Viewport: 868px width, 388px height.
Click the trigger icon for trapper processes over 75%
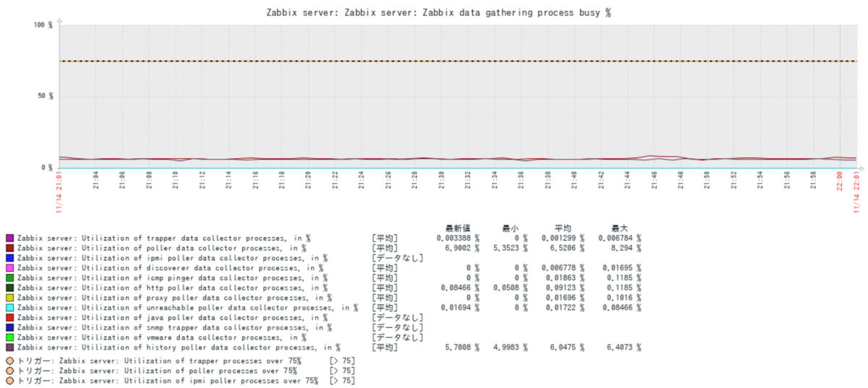coord(10,361)
